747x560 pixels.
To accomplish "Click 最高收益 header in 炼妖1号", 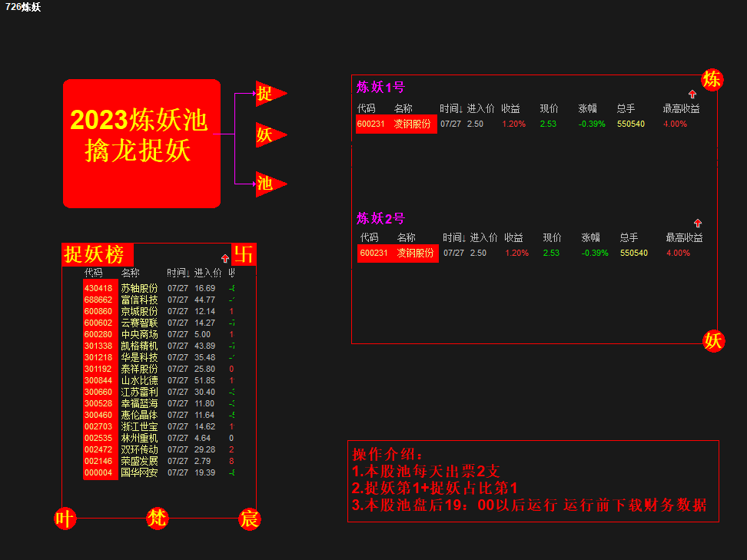I will pos(681,108).
